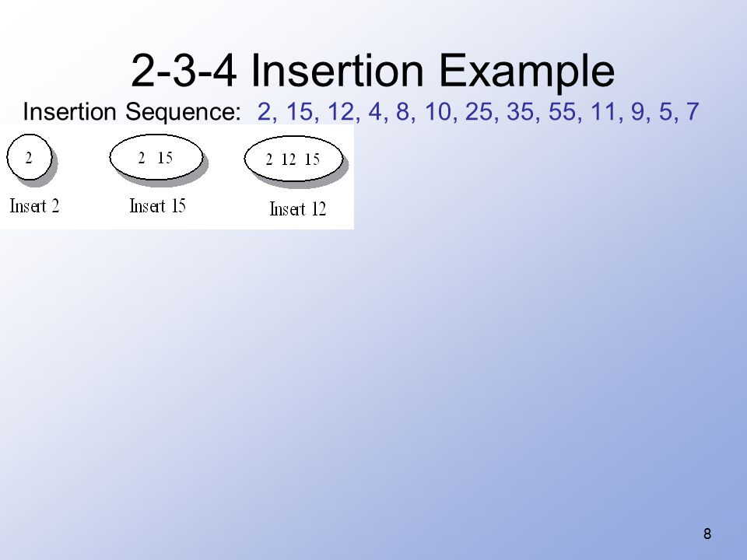Click the word "Example" in the title

pyautogui.click(x=527, y=72)
